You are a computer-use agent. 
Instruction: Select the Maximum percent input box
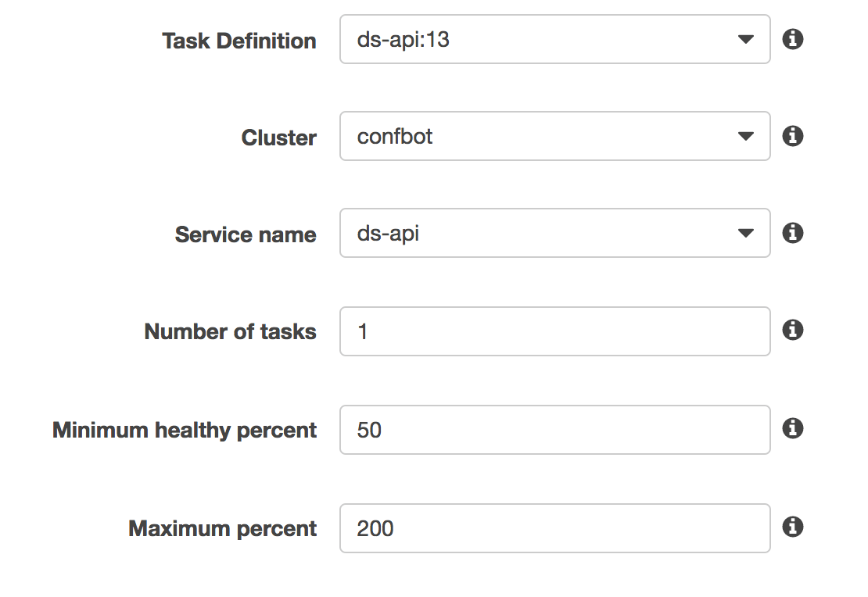pos(554,528)
